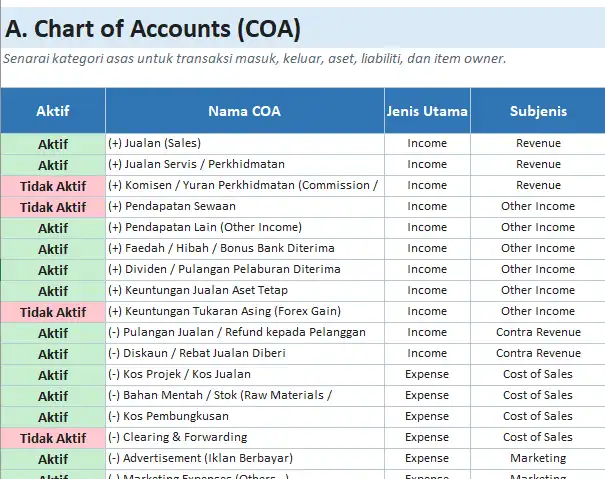The width and height of the screenshot is (605, 479).
Task: Select the Aktif column header
Action: tap(53, 111)
